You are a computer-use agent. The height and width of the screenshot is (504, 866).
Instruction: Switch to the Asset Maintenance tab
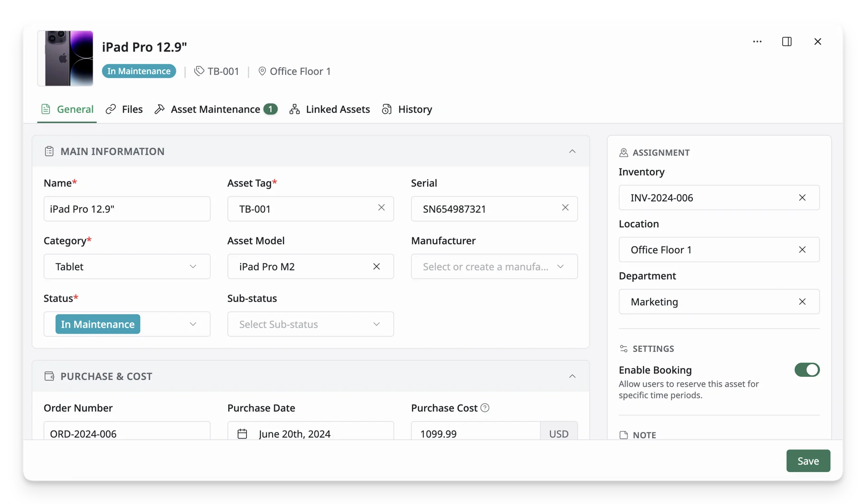216,109
